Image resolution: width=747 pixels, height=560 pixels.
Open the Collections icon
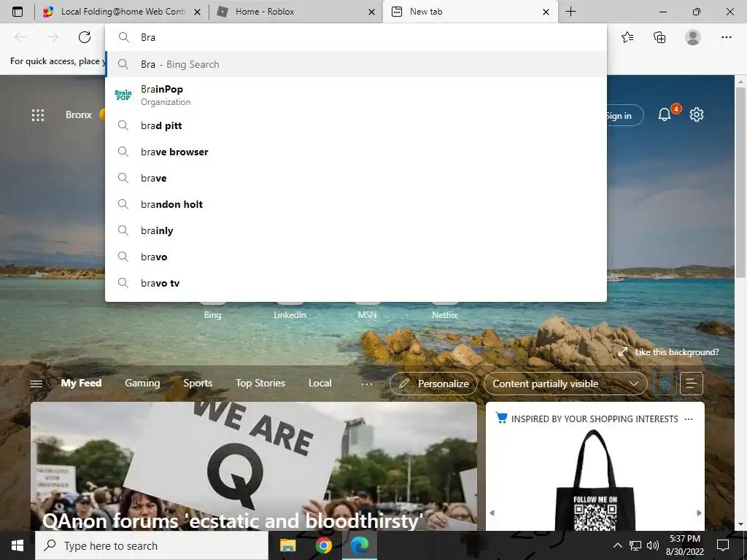pyautogui.click(x=659, y=37)
